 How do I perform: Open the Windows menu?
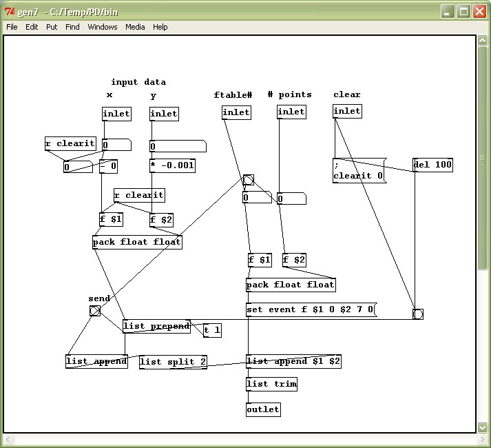pyautogui.click(x=103, y=27)
